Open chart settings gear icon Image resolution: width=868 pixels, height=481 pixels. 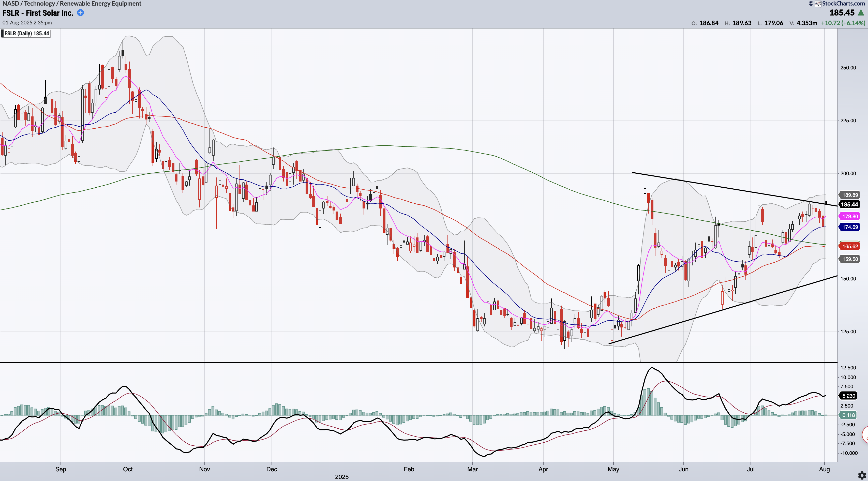tap(862, 476)
